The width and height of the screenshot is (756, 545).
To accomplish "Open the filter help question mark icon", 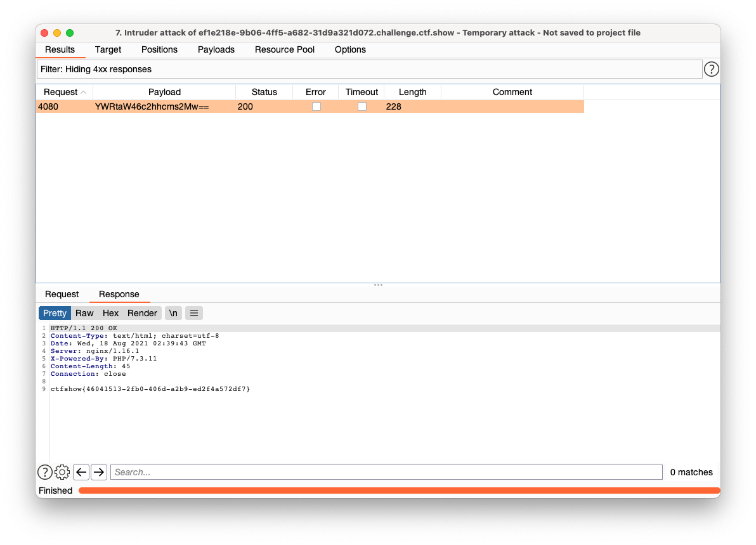I will click(x=712, y=69).
